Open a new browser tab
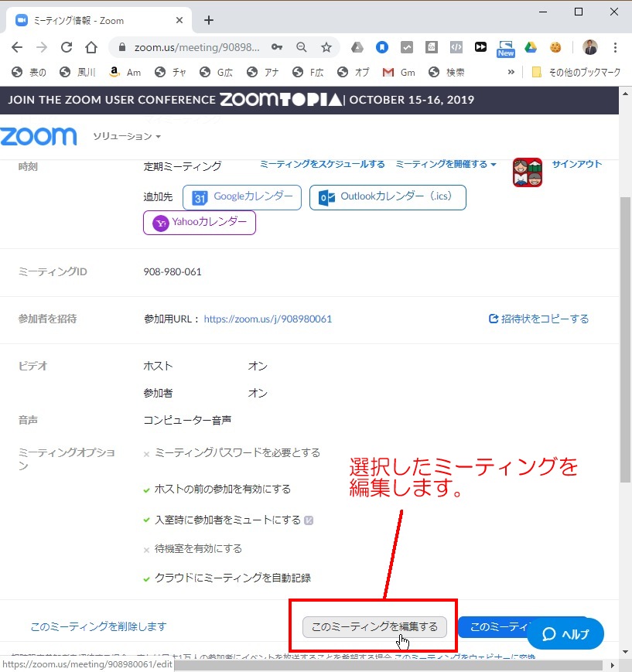 click(x=209, y=20)
